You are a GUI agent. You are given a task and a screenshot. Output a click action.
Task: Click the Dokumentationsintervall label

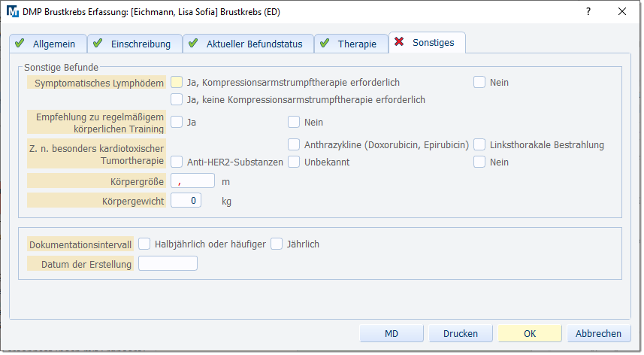[x=80, y=244]
